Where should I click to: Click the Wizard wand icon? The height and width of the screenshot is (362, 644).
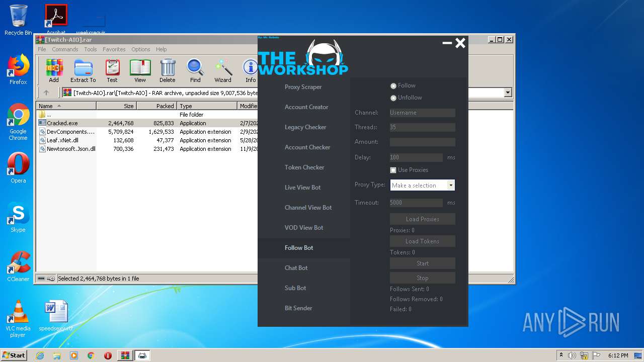pos(223,71)
